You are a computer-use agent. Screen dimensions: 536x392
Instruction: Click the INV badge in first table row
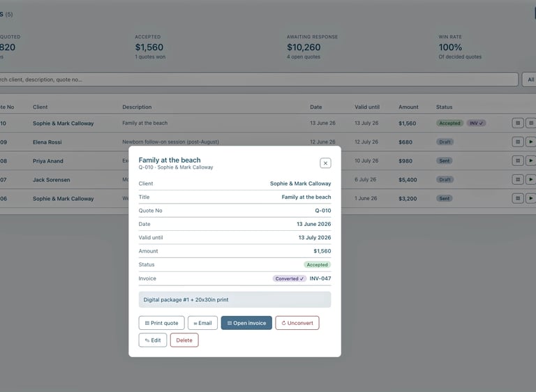pos(476,123)
